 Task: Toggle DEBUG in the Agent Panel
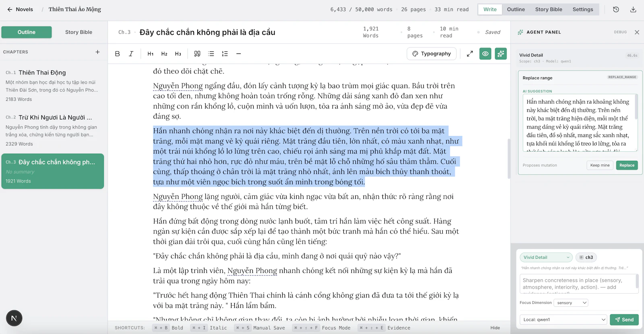click(x=620, y=32)
